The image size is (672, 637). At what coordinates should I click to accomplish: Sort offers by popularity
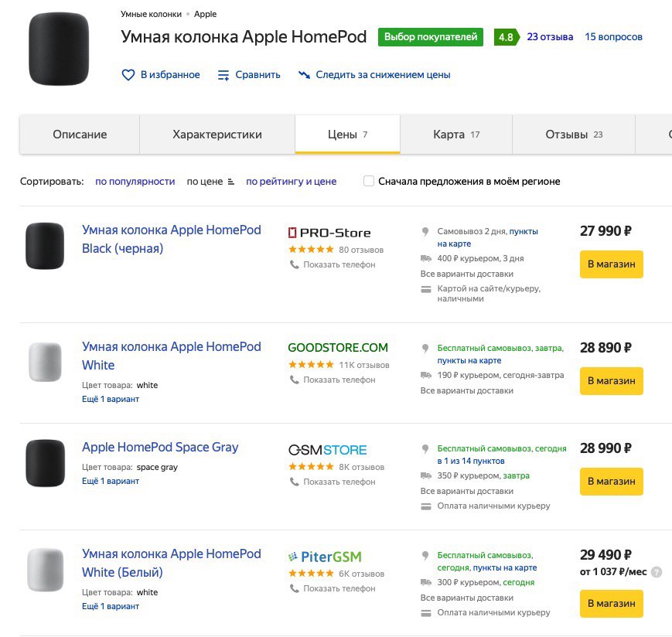click(135, 182)
